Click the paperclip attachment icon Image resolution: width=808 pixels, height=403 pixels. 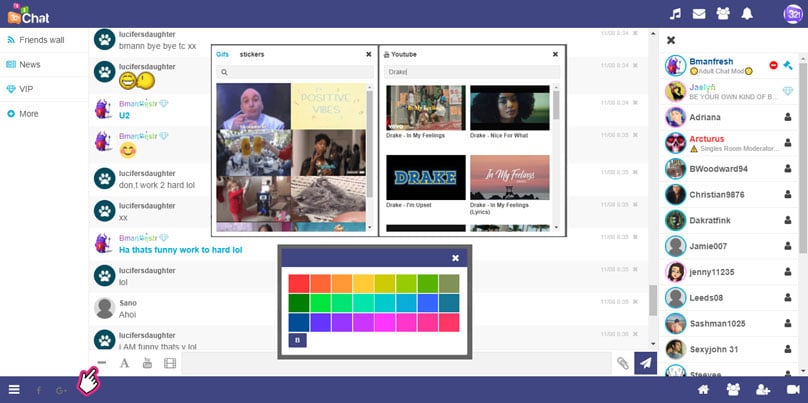[622, 364]
